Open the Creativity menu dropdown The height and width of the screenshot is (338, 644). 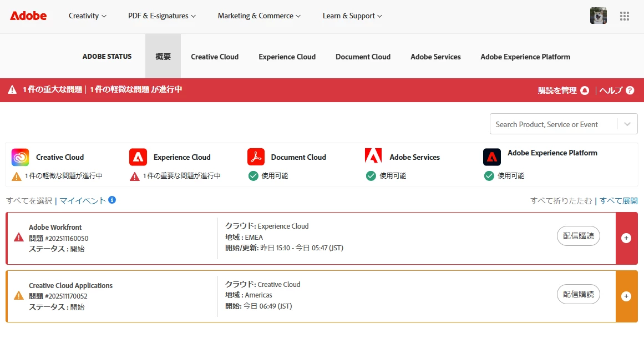tap(88, 16)
